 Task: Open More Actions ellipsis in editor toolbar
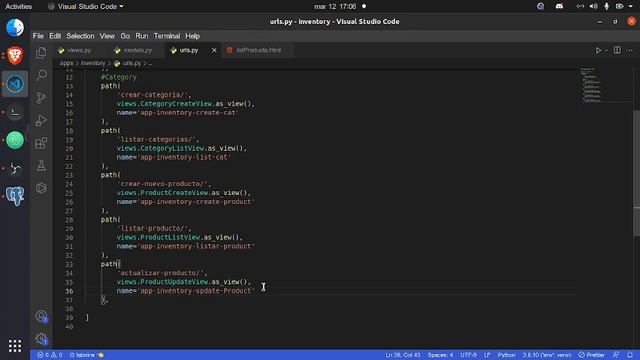(629, 50)
